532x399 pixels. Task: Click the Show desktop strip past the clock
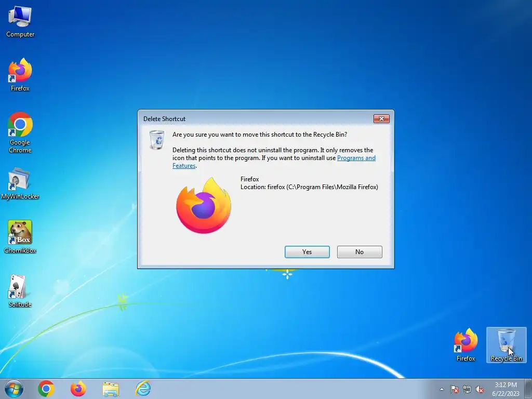coord(528,389)
